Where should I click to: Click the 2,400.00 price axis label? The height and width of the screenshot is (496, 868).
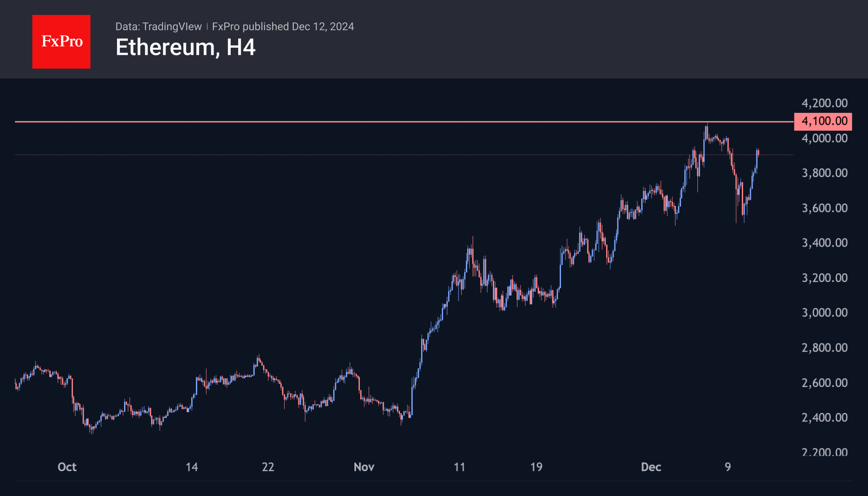coord(824,417)
